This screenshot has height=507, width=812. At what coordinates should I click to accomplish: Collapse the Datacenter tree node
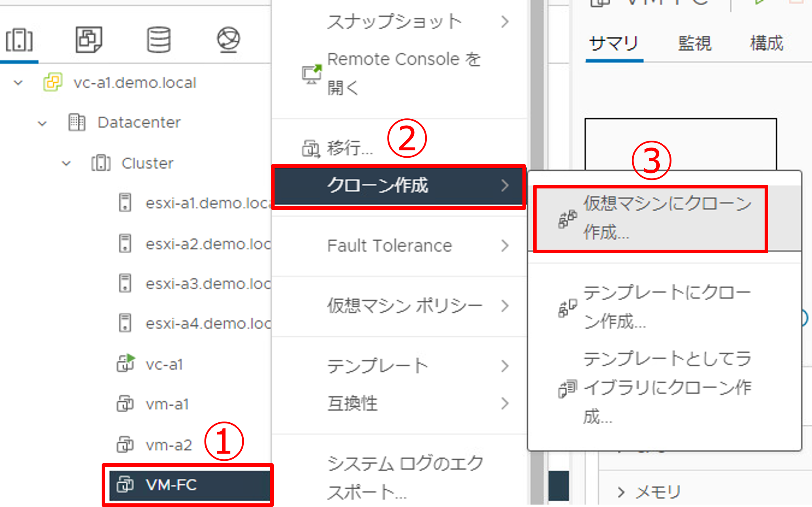click(42, 123)
